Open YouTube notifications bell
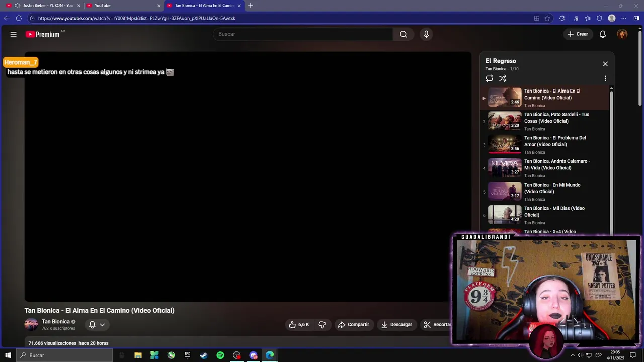644x362 pixels. pos(603,34)
